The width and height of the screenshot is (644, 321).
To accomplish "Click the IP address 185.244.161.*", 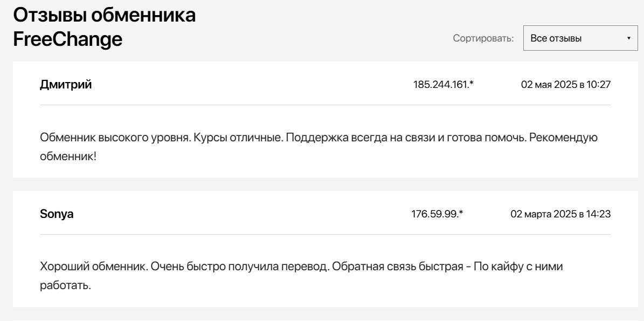I will point(439,85).
